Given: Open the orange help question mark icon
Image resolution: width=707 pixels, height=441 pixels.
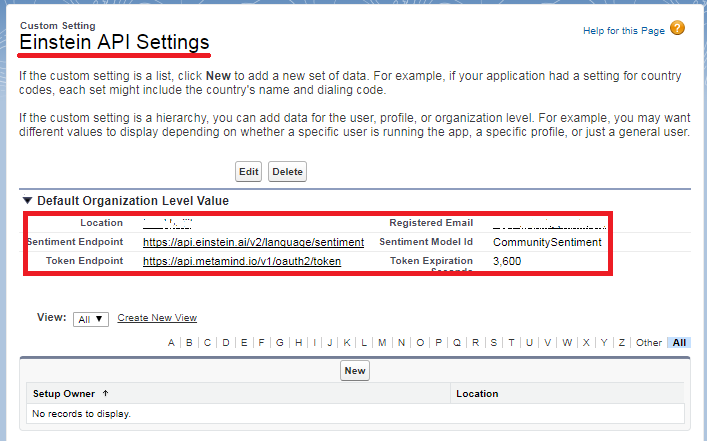Looking at the screenshot, I should 677,28.
